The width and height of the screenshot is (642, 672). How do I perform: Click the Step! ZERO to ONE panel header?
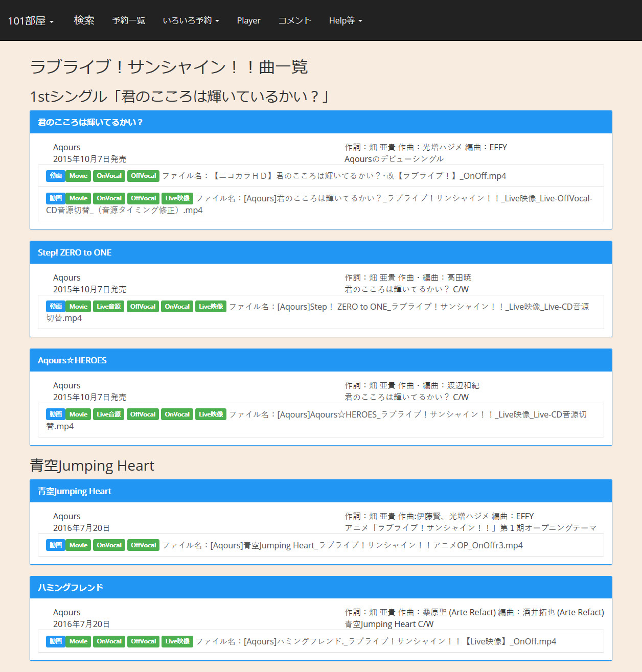click(x=321, y=252)
